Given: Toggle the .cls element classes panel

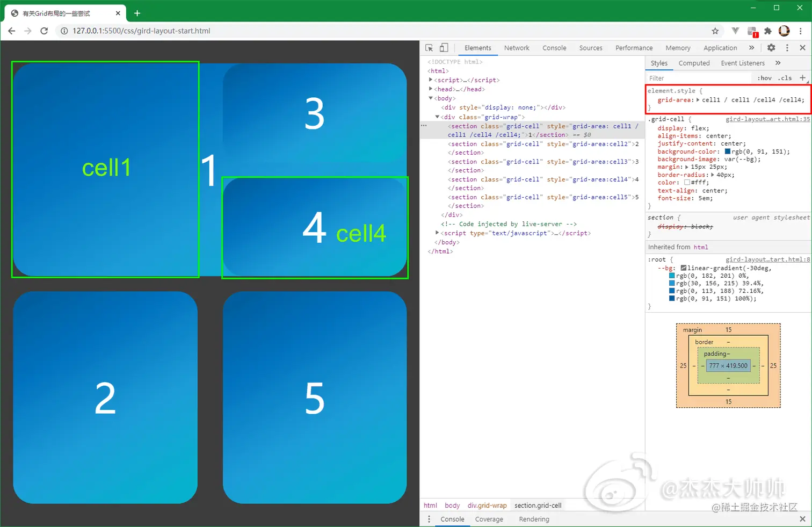Looking at the screenshot, I should click(x=785, y=78).
